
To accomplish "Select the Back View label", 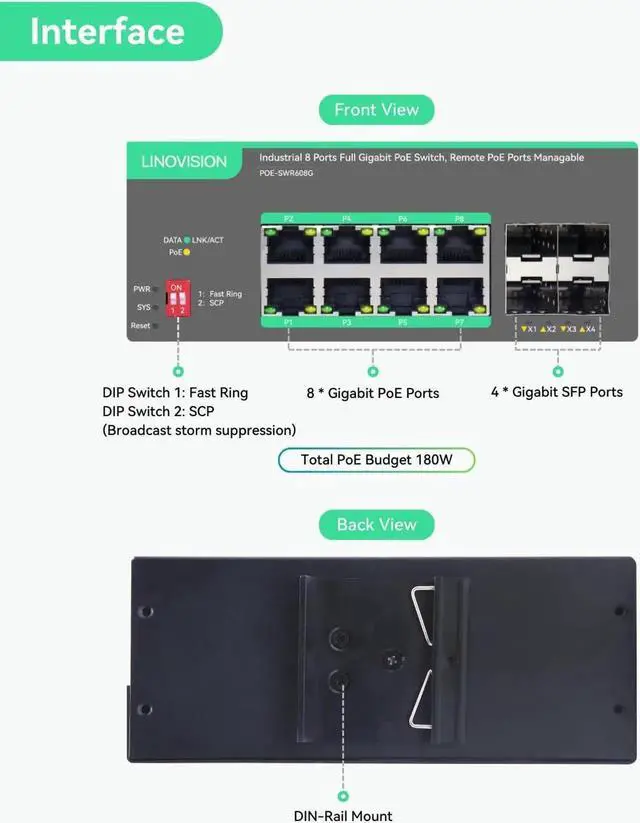I will (376, 524).
